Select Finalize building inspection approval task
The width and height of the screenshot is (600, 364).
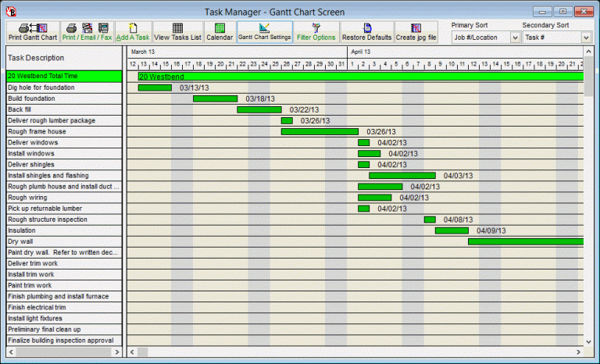tap(64, 341)
